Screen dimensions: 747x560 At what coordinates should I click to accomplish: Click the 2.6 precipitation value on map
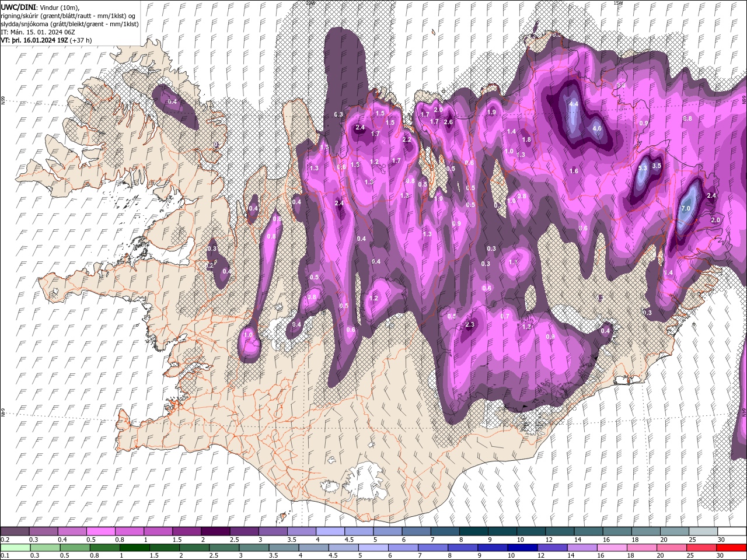pos(448,122)
